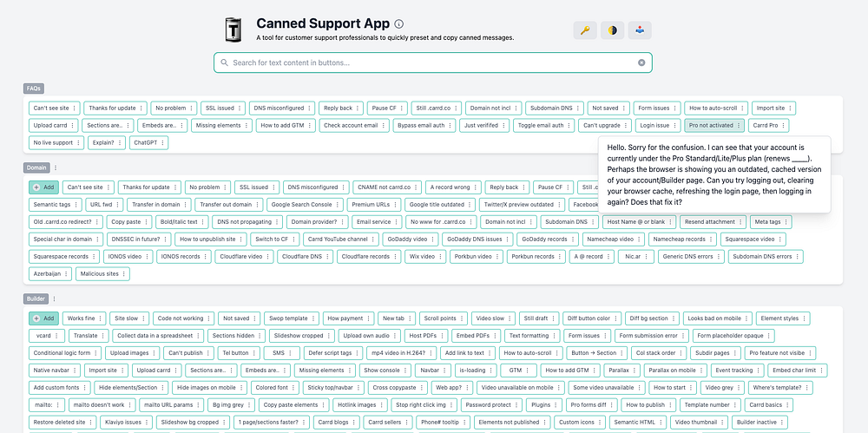
Task: Copy the Video unavailable on mobile message
Action: [x=518, y=388]
